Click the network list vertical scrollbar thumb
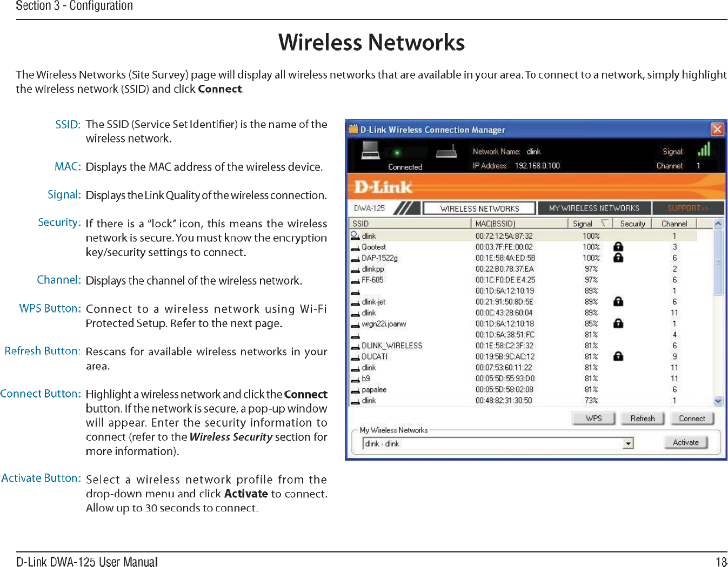Image resolution: width=728 pixels, height=567 pixels. click(718, 262)
